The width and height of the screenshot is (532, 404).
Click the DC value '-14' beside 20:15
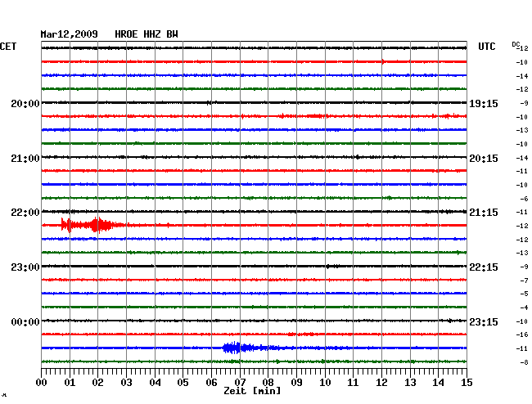[522, 158]
